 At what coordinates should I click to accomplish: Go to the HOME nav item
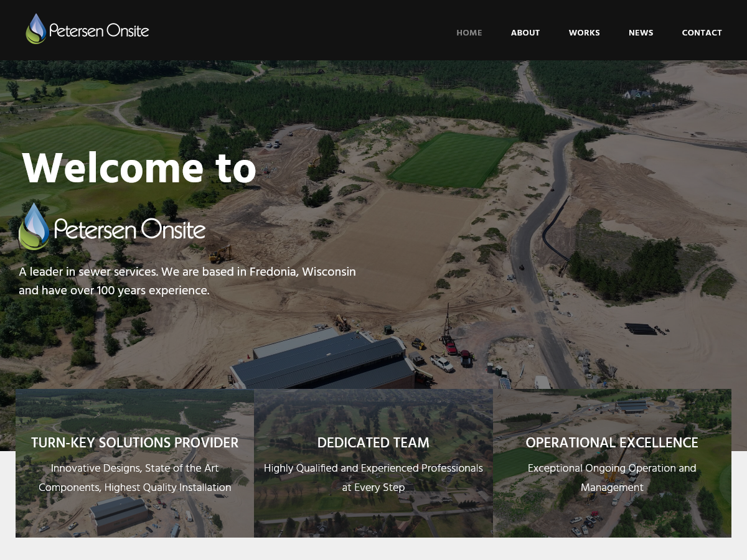coord(469,33)
